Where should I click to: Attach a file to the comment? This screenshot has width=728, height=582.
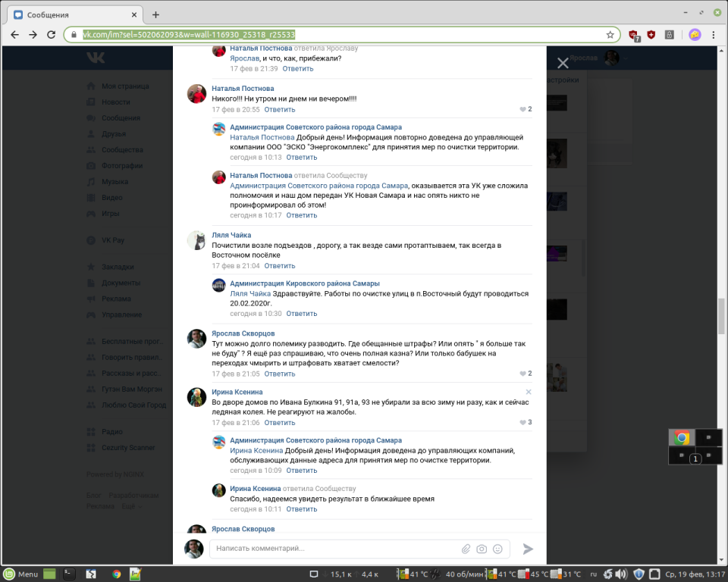point(466,549)
